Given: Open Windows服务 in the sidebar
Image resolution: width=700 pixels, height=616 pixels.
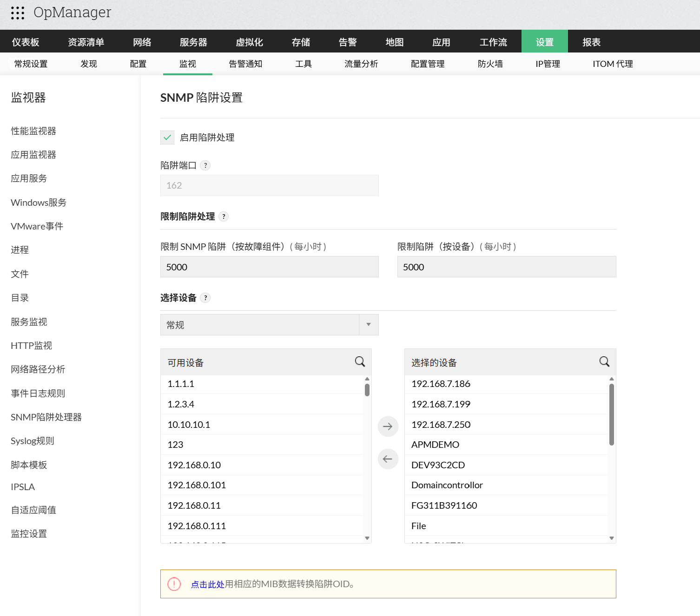Looking at the screenshot, I should coord(39,203).
